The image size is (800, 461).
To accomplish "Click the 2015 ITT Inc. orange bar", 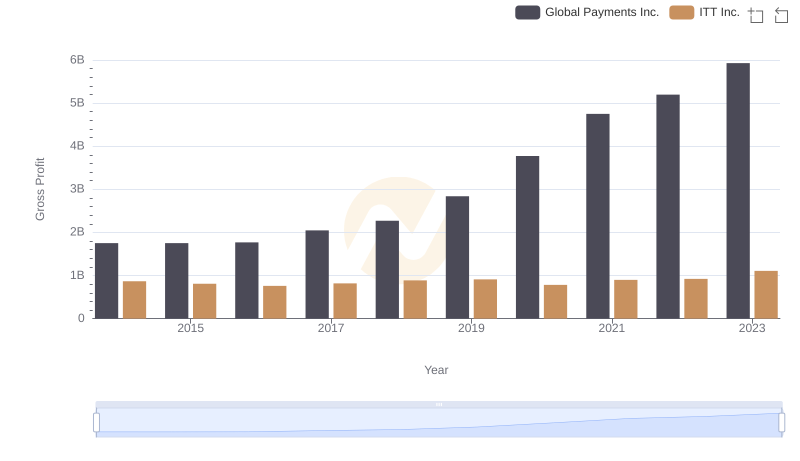I will (x=205, y=301).
